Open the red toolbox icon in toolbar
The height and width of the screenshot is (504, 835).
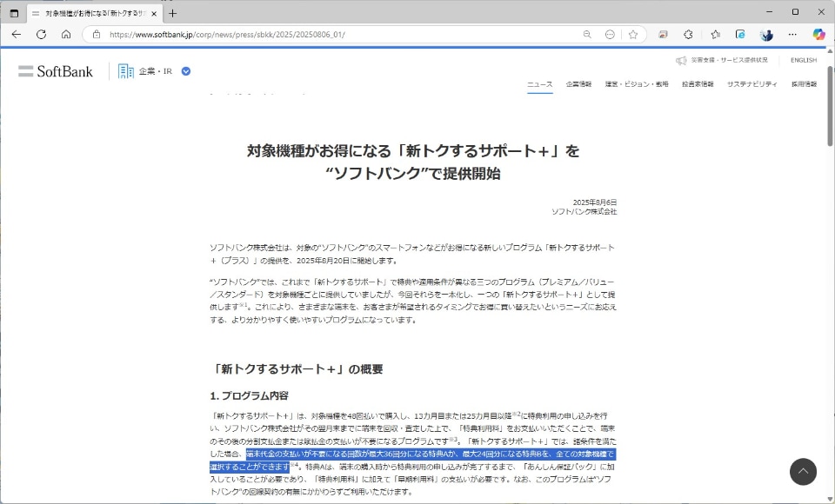[663, 35]
